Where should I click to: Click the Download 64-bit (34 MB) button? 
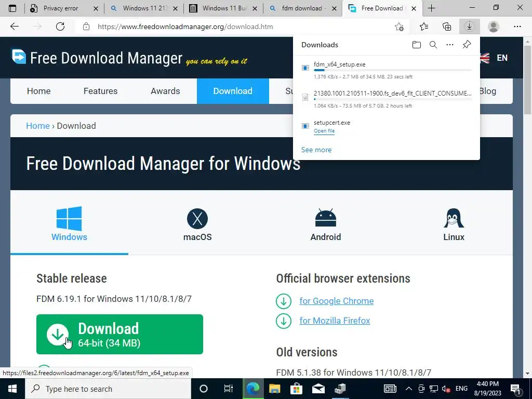[120, 334]
